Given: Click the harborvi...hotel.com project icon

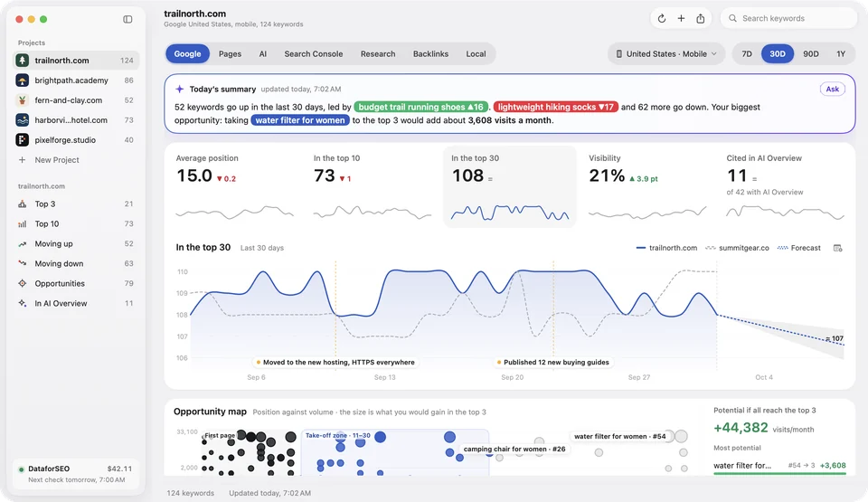Looking at the screenshot, I should (x=22, y=120).
